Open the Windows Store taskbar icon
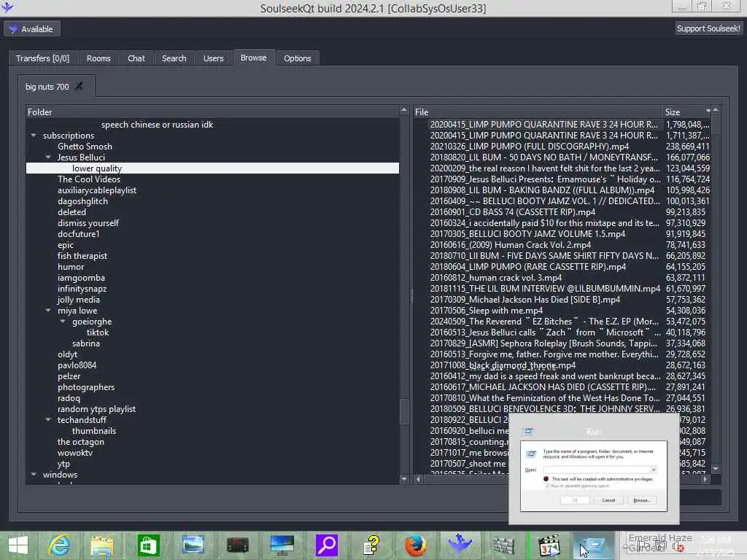Image resolution: width=747 pixels, height=560 pixels. point(148,545)
